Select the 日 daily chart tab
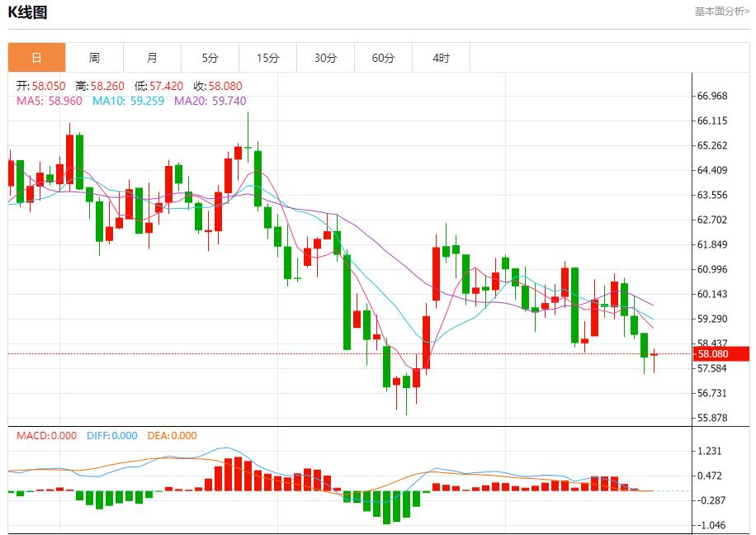This screenshot has height=535, width=756. (x=36, y=58)
